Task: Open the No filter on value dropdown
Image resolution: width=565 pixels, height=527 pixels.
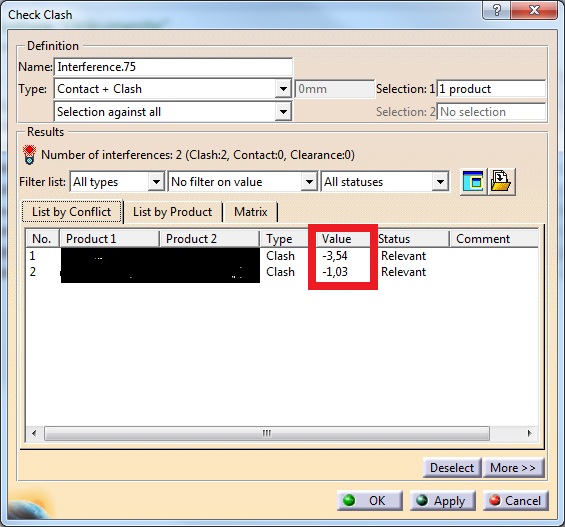Action: point(309,182)
